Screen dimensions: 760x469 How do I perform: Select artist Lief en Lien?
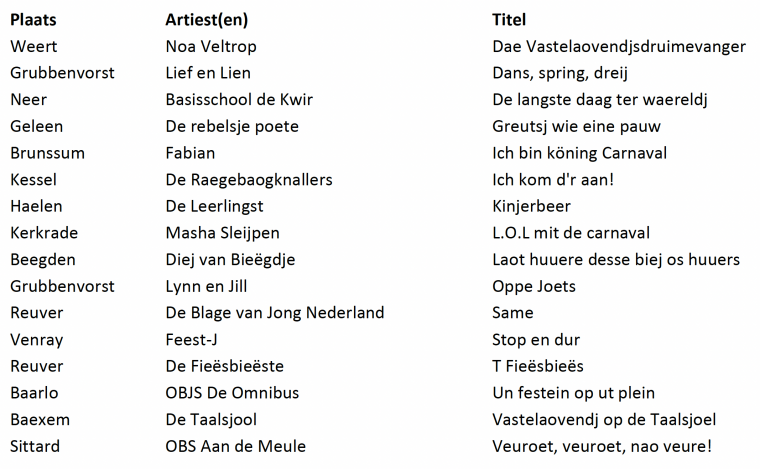coord(208,73)
